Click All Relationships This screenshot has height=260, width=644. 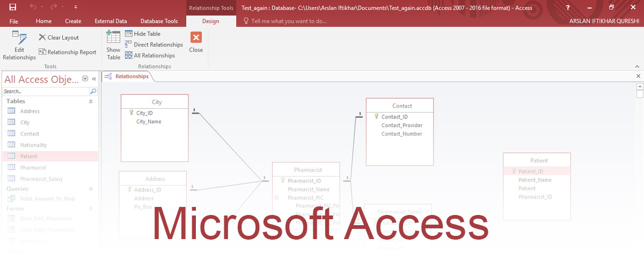150,55
